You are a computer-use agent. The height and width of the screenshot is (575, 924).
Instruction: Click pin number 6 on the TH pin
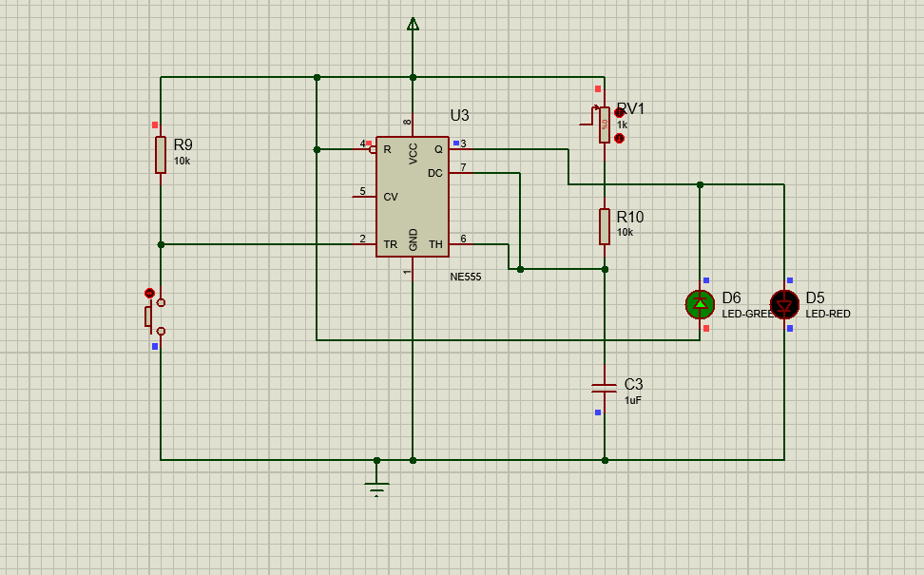pos(463,239)
